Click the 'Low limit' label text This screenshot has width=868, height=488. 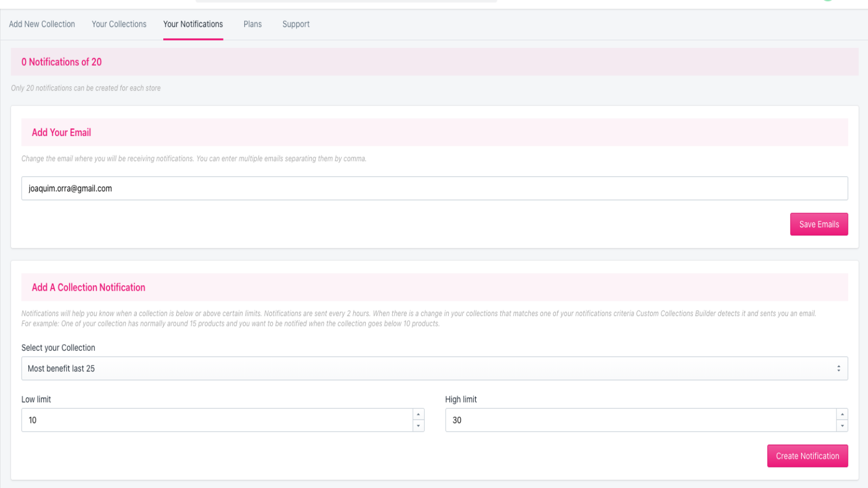click(36, 400)
